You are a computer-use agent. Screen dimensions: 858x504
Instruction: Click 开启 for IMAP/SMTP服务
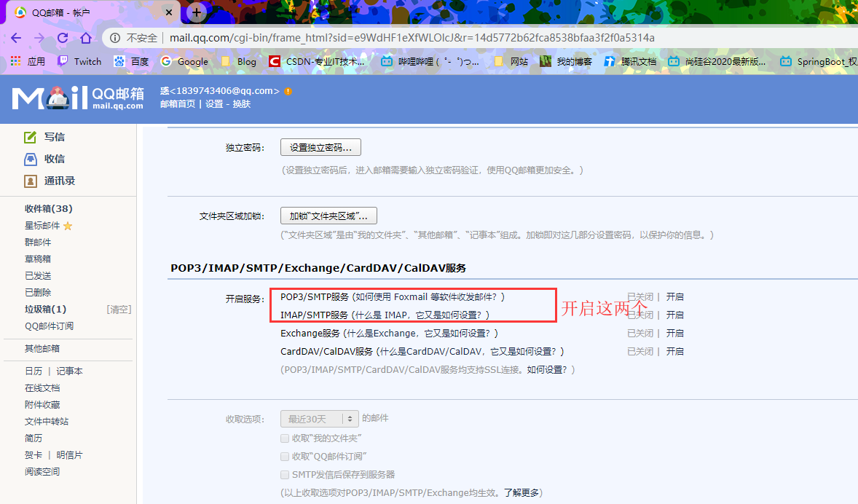click(674, 315)
